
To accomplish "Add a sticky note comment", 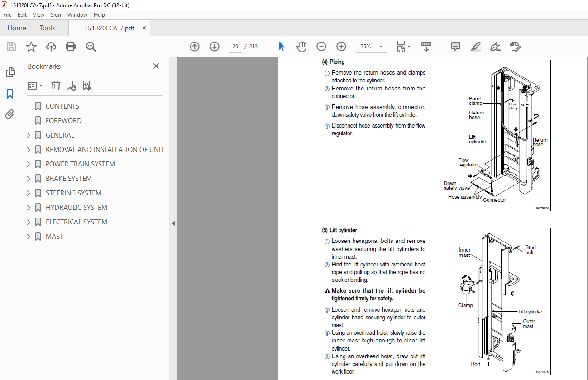I will point(456,47).
